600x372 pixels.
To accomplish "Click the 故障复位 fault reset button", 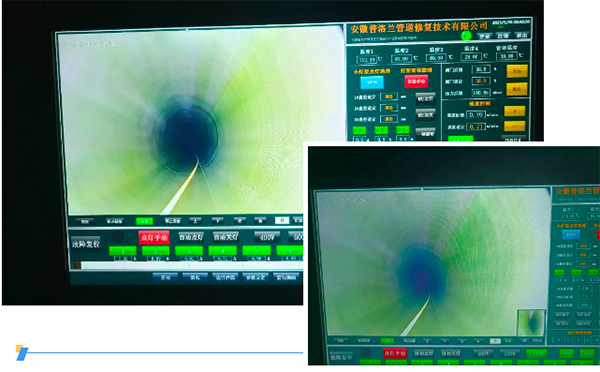I will [x=86, y=243].
